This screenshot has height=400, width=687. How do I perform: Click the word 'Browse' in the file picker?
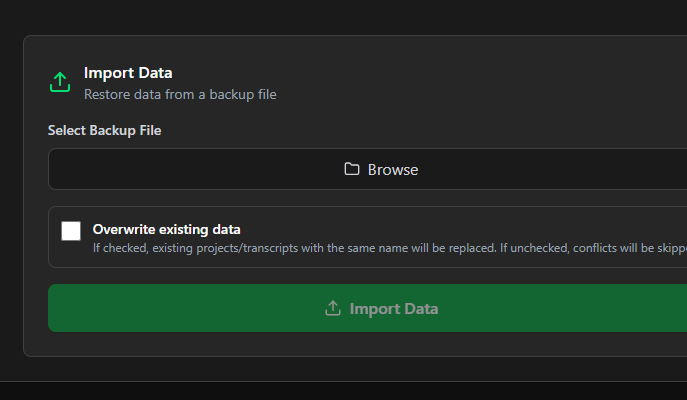click(393, 170)
